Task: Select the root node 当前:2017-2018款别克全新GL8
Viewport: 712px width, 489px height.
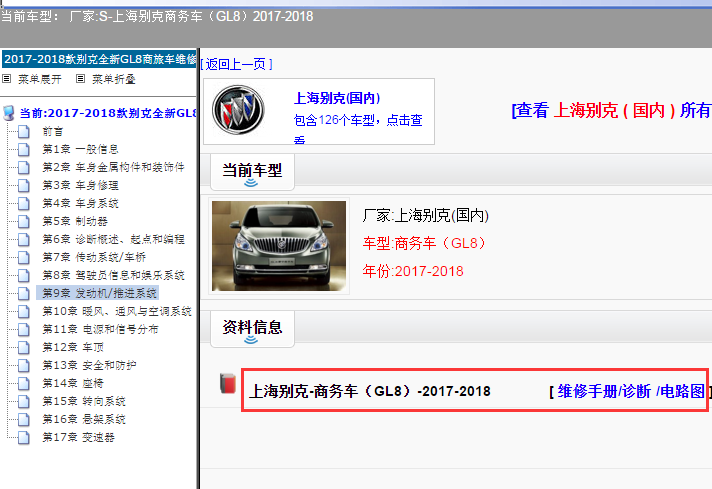Action: coord(108,113)
